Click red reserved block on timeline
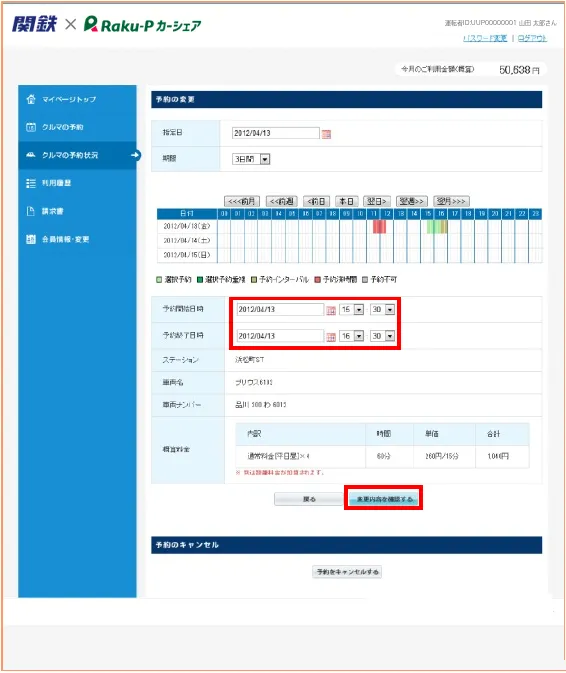 click(379, 227)
